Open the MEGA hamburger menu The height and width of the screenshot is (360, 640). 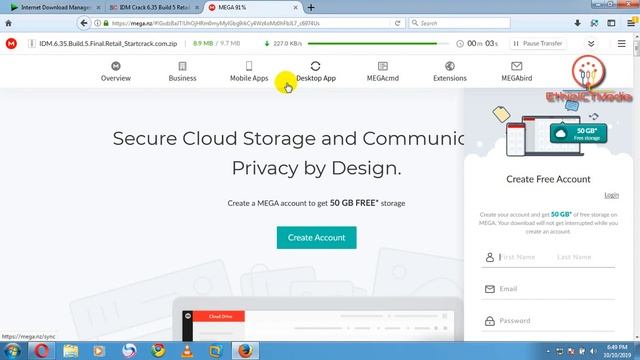click(x=622, y=43)
